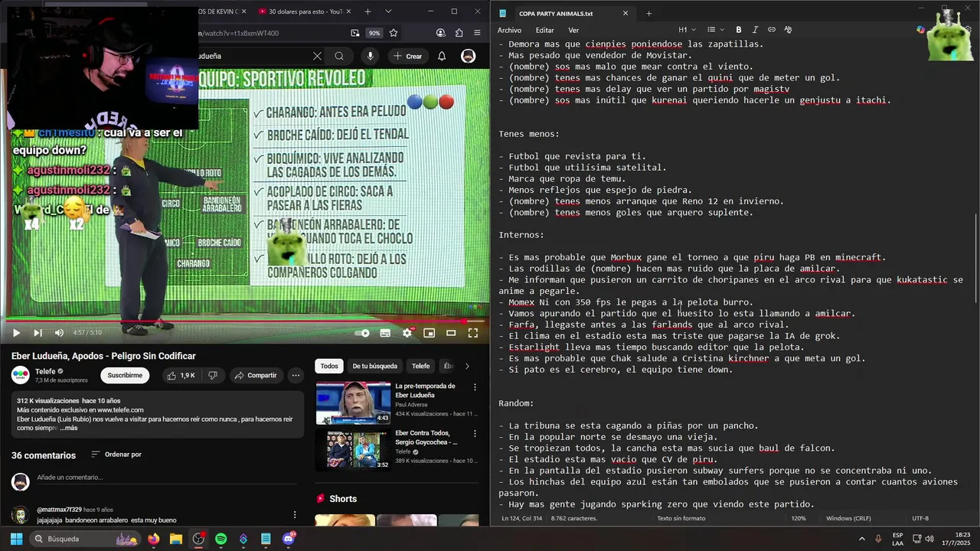Bookmark the page with the star icon
The width and height of the screenshot is (980, 551).
(x=394, y=33)
